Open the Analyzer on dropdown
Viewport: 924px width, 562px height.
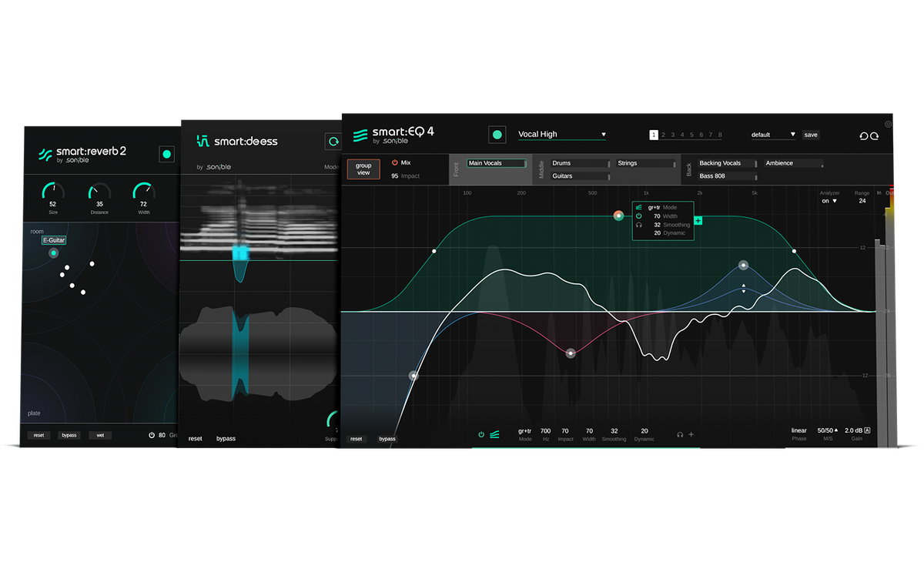tap(829, 201)
